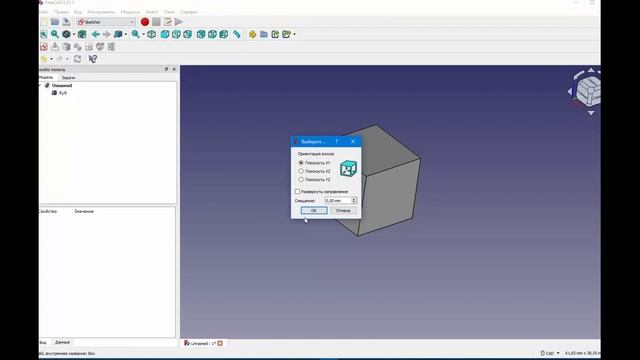The image size is (640, 360).
Task: Select the Unnamed document in the tree
Action: (x=62, y=85)
